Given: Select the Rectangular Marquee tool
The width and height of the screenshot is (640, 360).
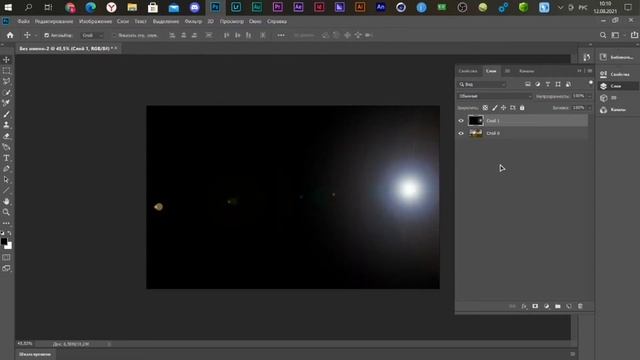Looking at the screenshot, I should 6,71.
